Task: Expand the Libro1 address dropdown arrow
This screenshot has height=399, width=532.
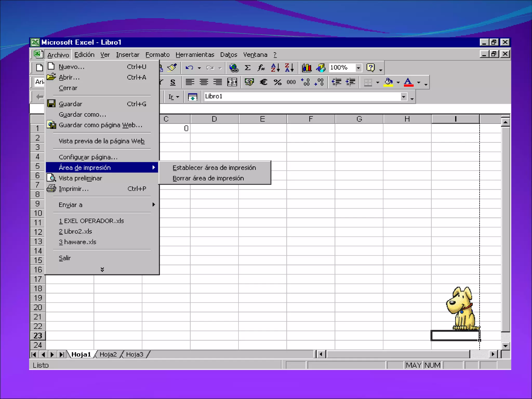Action: 403,97
